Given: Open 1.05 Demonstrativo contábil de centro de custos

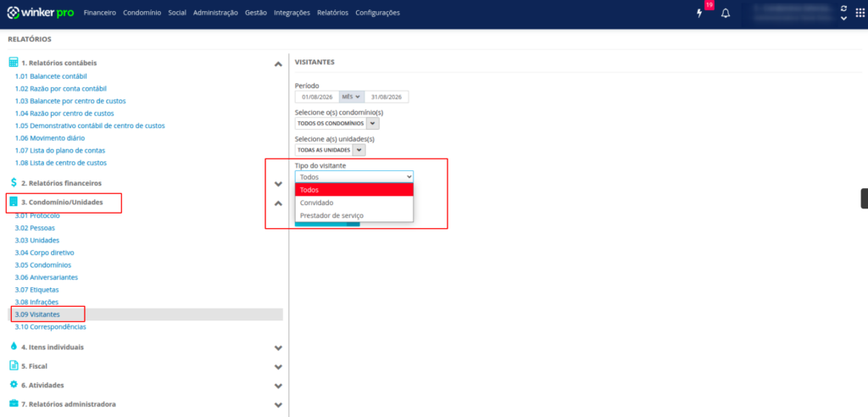Looking at the screenshot, I should 90,125.
